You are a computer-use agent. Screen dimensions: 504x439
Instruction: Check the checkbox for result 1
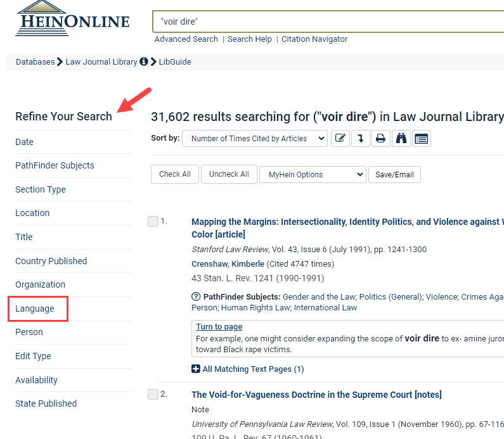pyautogui.click(x=153, y=221)
